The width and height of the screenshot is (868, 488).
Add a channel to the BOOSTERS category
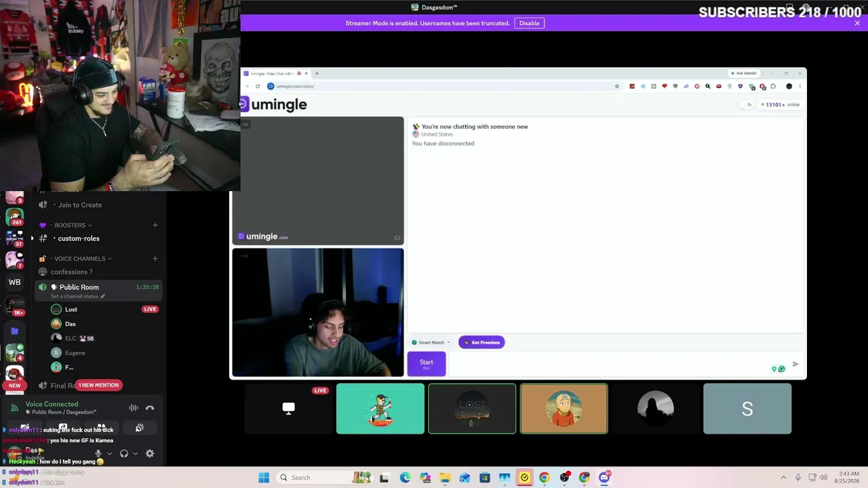[x=155, y=225]
